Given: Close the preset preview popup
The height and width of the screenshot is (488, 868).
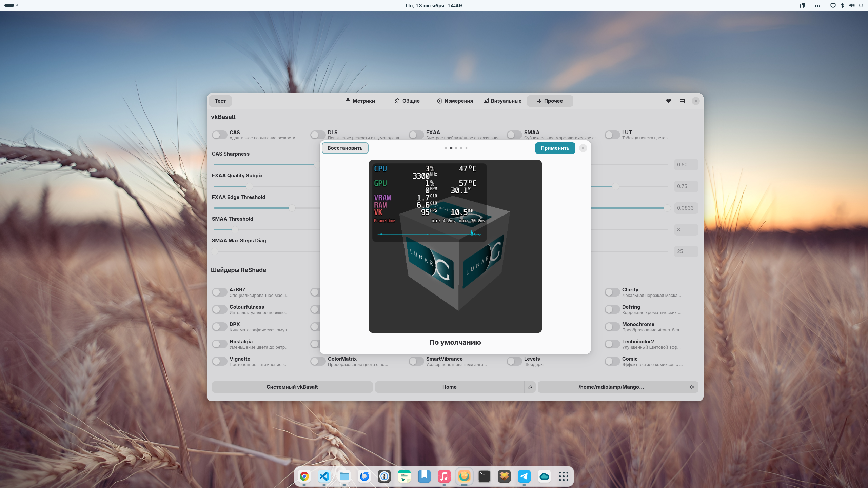Looking at the screenshot, I should pyautogui.click(x=583, y=148).
